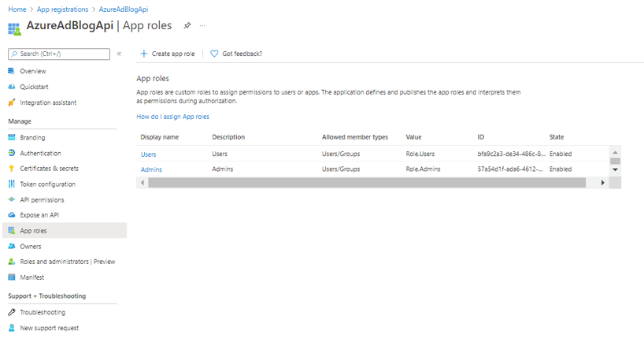Click the Role.Admins value cell
644x346 pixels.
[x=423, y=169]
